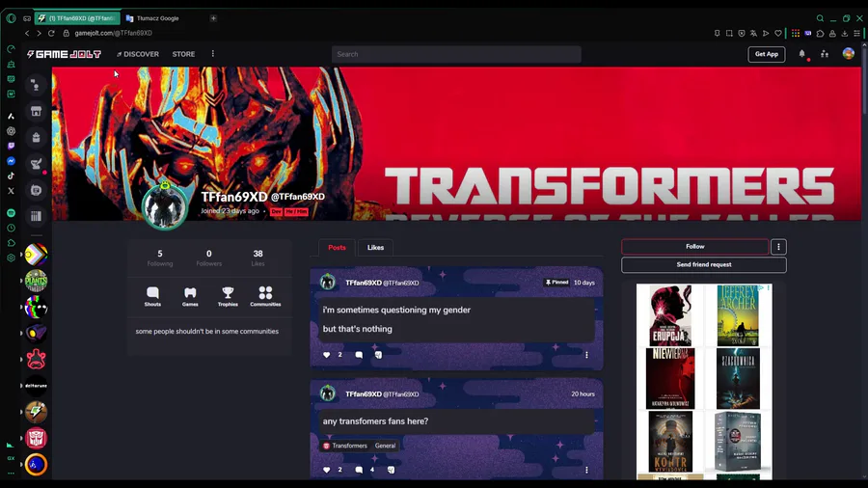This screenshot has height=488, width=868.
Task: Open the Transformers community tag
Action: pos(345,446)
